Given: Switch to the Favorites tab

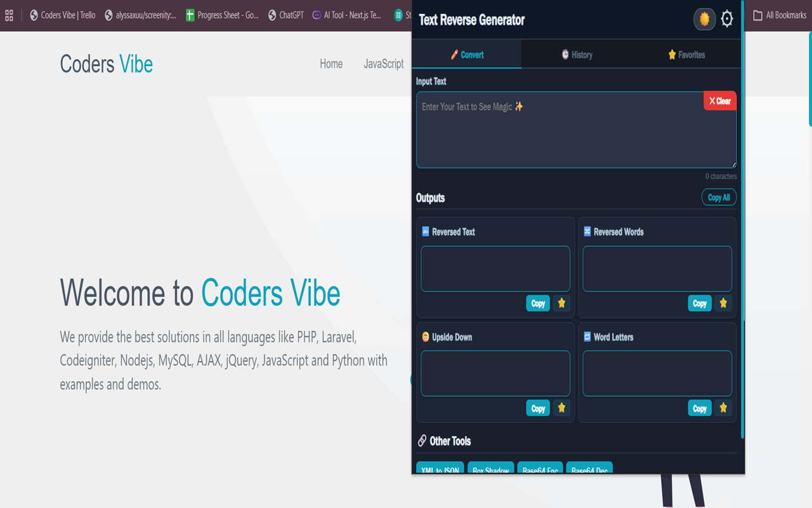Looking at the screenshot, I should pos(686,55).
